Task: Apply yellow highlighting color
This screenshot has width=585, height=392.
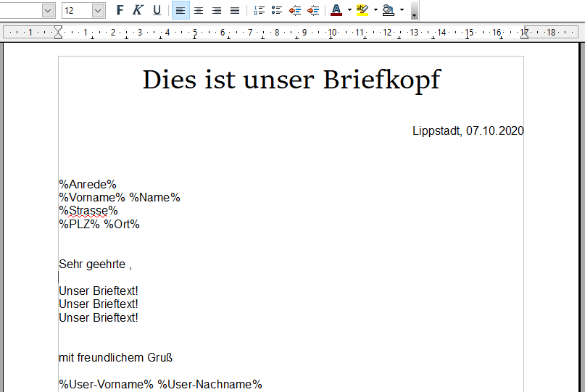Action: point(362,10)
